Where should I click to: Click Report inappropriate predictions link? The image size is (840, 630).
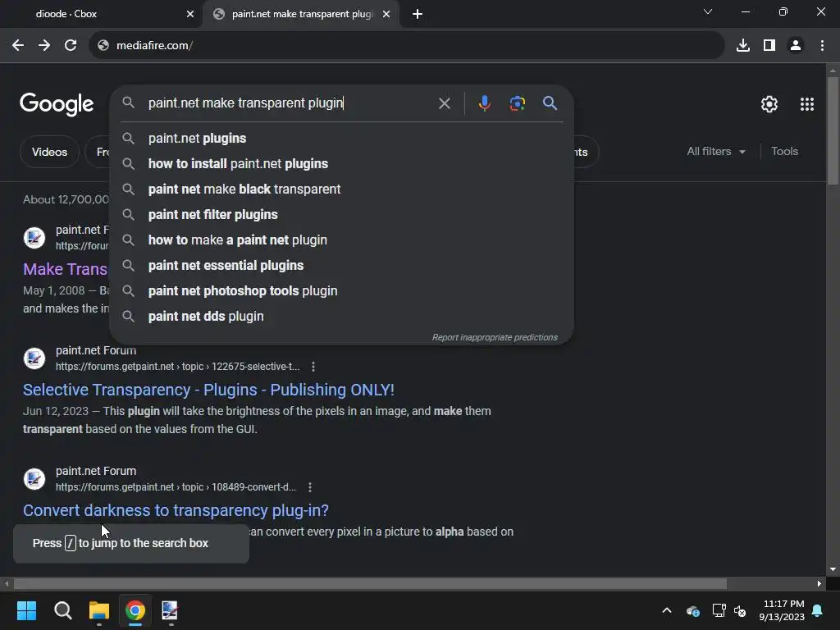pos(495,337)
